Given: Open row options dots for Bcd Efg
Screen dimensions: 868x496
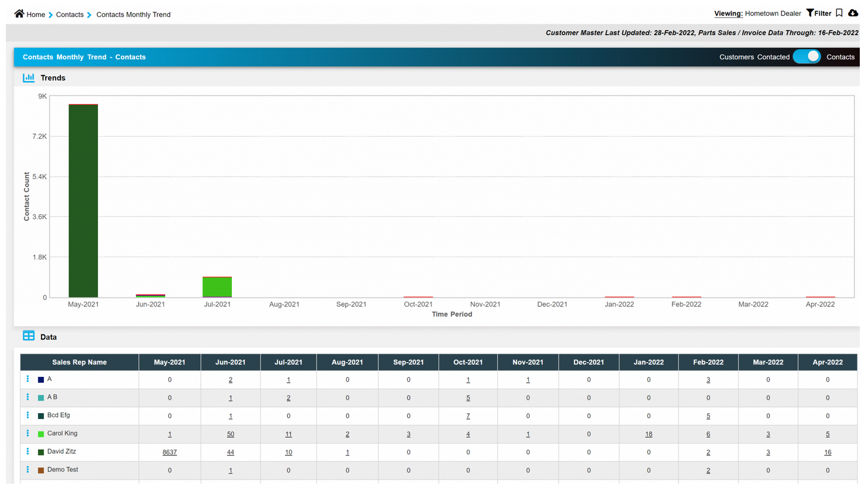Looking at the screenshot, I should pyautogui.click(x=28, y=416).
